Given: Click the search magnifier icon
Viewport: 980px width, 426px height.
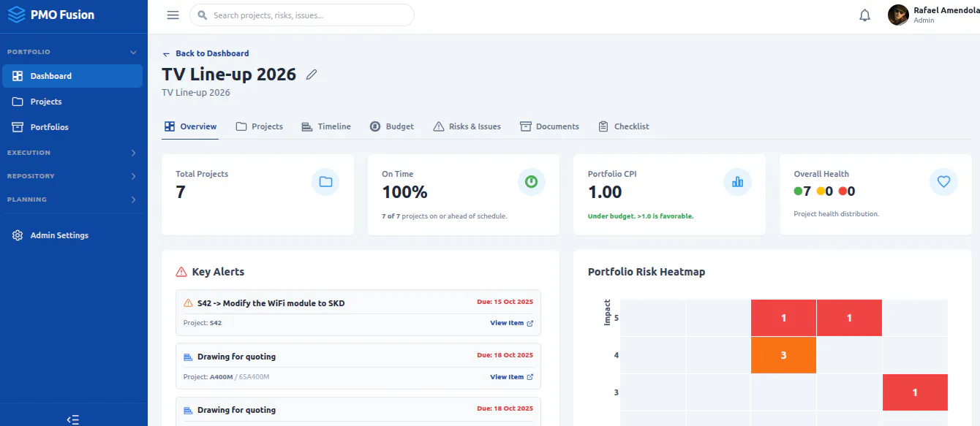Looking at the screenshot, I should tap(202, 15).
